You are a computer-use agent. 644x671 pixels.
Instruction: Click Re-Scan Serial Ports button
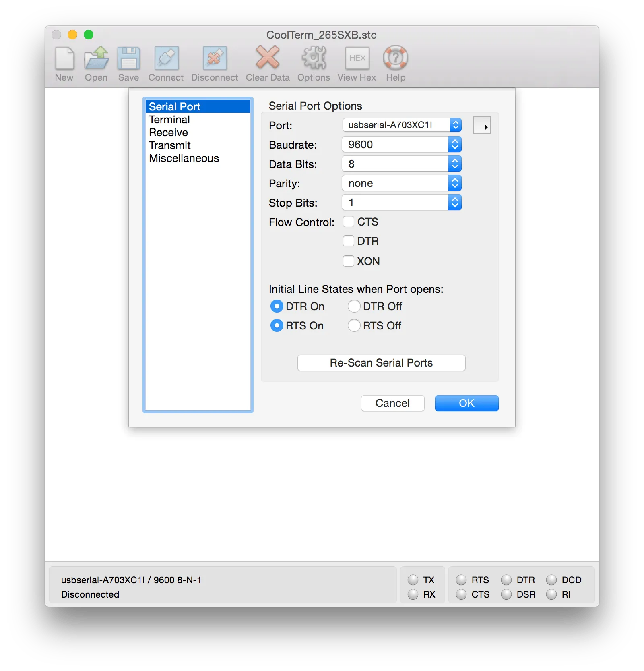point(382,363)
